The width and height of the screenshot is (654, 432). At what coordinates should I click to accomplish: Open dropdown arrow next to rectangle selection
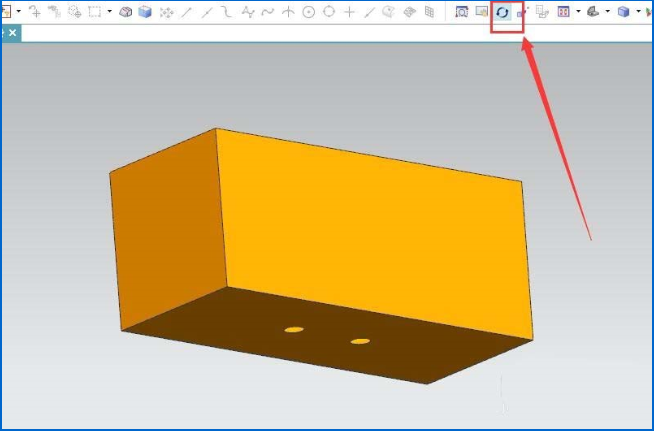[x=109, y=12]
